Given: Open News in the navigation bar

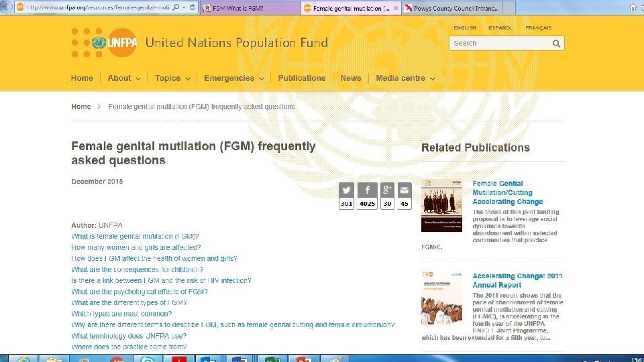Looking at the screenshot, I should (x=351, y=78).
